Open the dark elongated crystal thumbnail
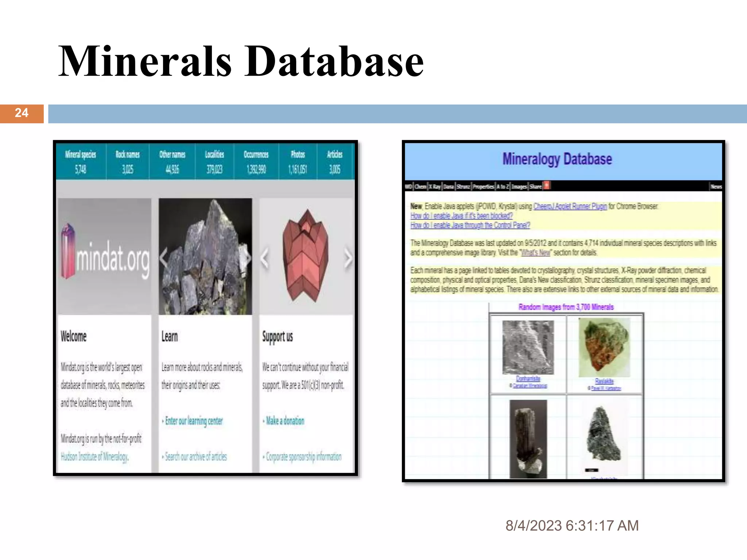The height and width of the screenshot is (560, 747). [x=528, y=439]
